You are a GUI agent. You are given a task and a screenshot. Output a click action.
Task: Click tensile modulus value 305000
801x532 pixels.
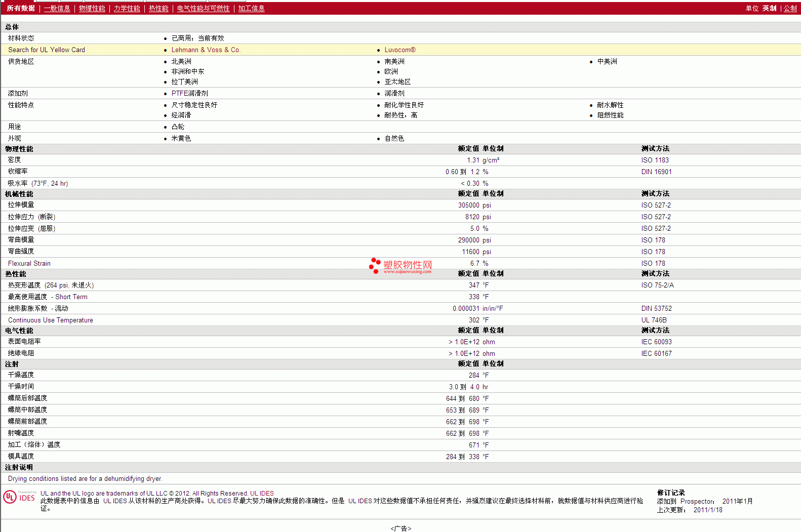pos(469,205)
